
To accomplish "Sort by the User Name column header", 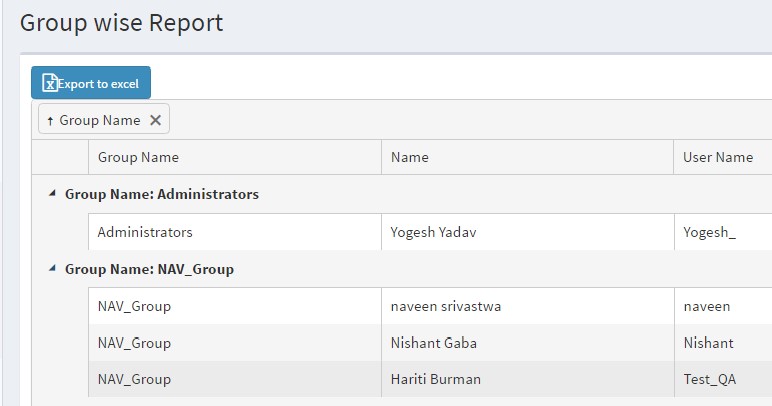I will [x=717, y=157].
